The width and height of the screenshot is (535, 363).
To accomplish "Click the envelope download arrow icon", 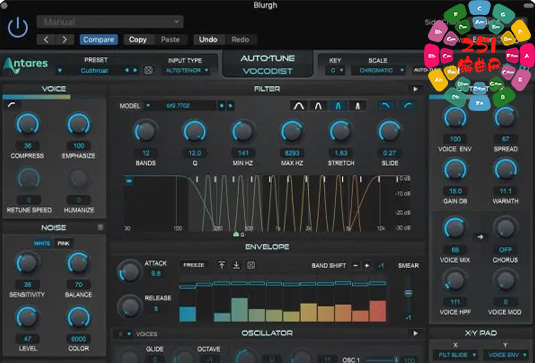I will click(x=236, y=265).
